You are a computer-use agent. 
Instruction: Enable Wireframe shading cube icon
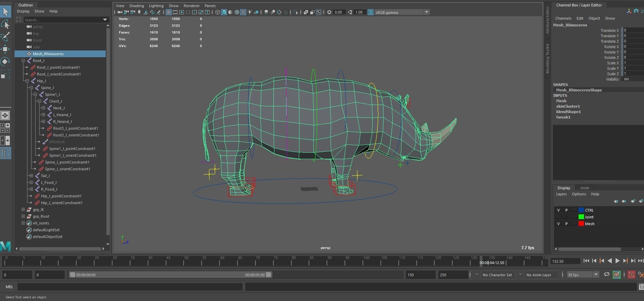pos(217,12)
